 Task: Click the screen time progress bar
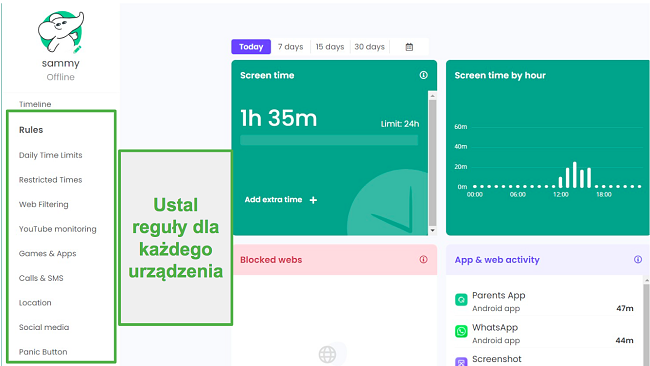tap(329, 140)
